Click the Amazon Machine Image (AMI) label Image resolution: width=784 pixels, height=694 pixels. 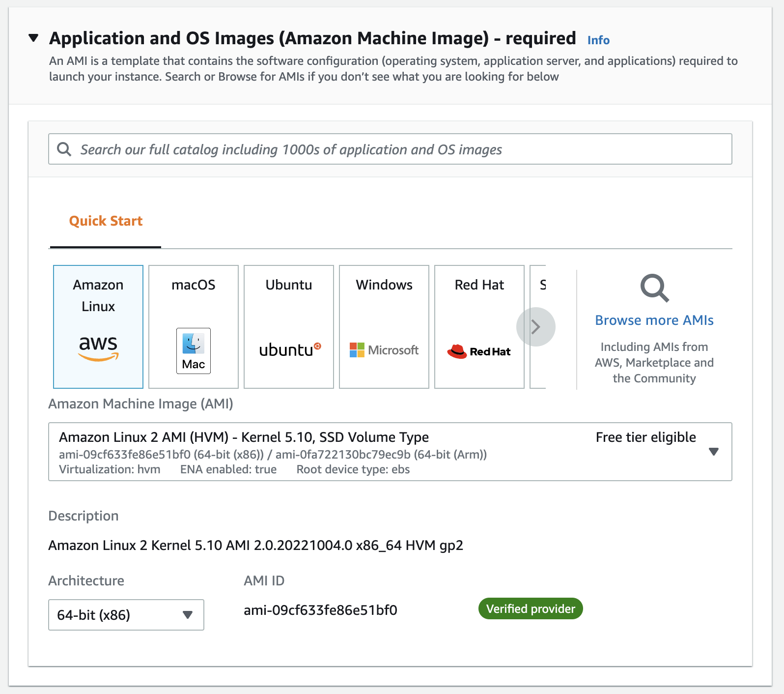coord(140,404)
